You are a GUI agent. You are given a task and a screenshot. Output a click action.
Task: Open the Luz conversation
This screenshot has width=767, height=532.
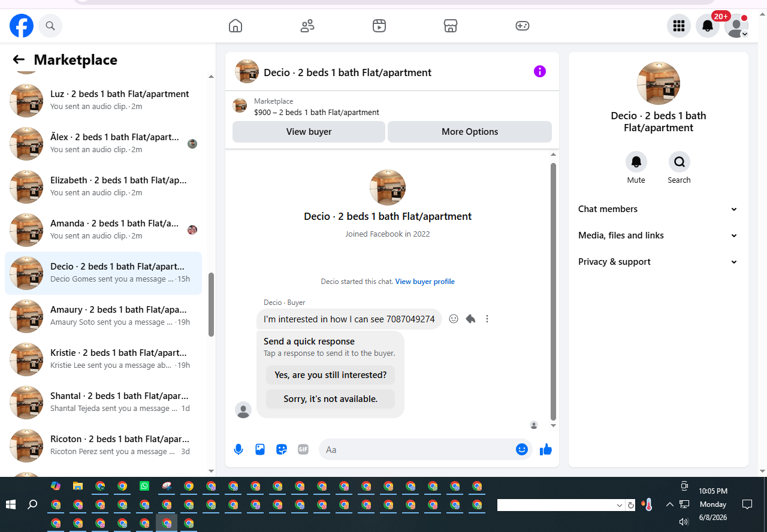point(103,101)
